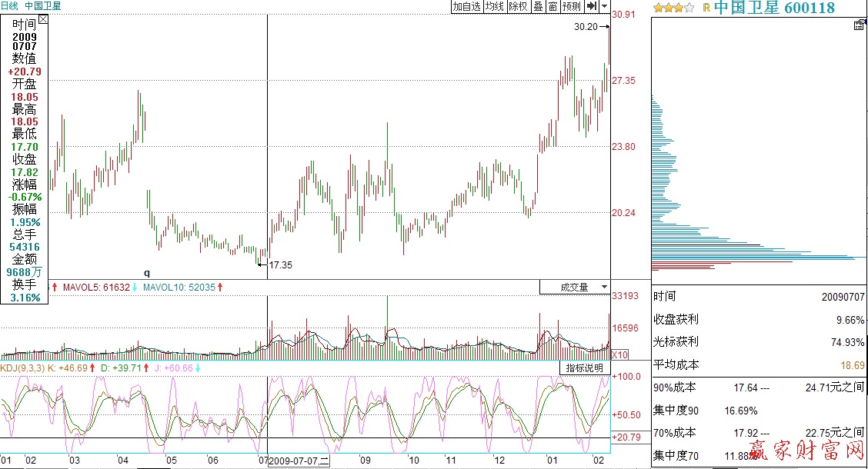868x469 pixels.
Task: Open 指标说明 indicator description
Action: tap(584, 368)
